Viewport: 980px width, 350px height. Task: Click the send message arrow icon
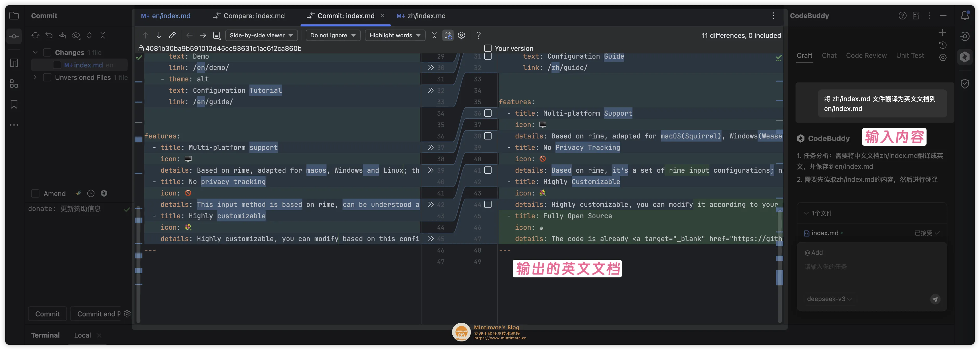[x=935, y=299]
